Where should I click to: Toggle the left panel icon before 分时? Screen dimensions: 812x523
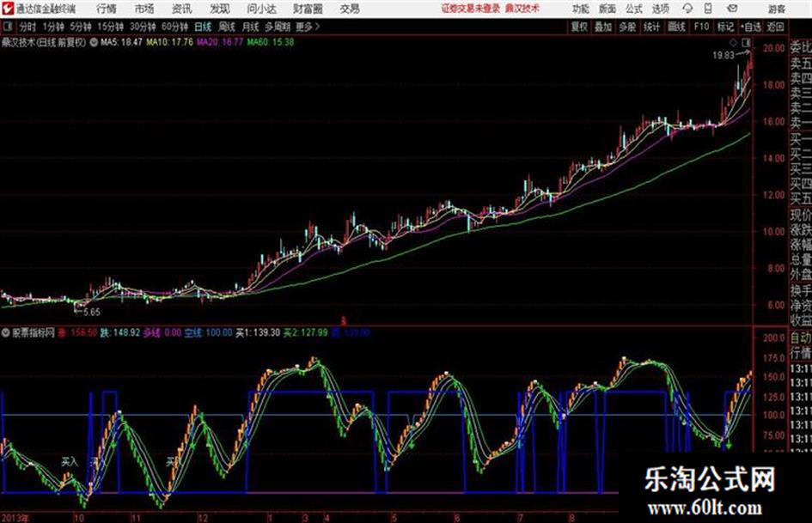8,27
